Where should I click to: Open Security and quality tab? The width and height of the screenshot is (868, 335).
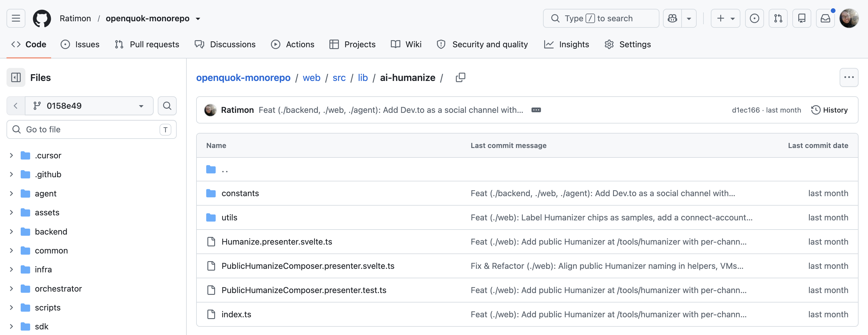(x=482, y=45)
